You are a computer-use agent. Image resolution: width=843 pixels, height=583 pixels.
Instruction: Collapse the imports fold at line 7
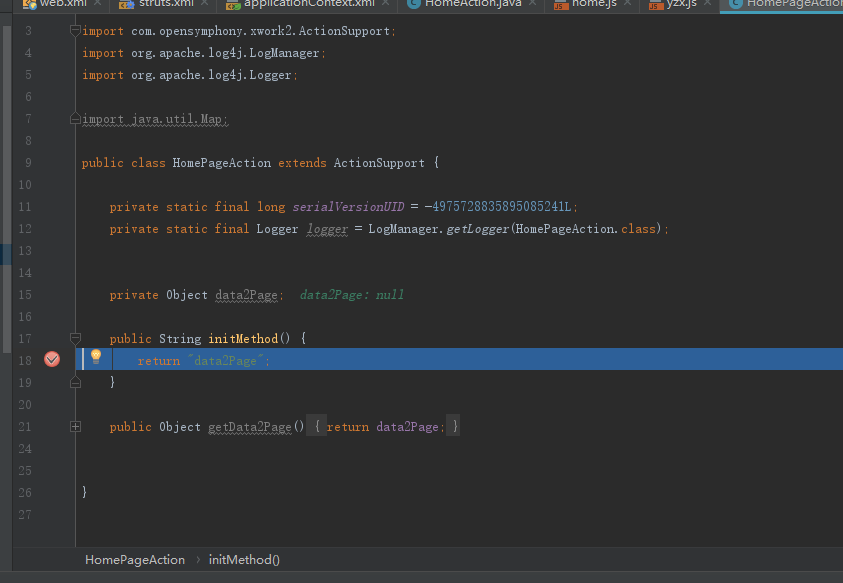point(74,117)
